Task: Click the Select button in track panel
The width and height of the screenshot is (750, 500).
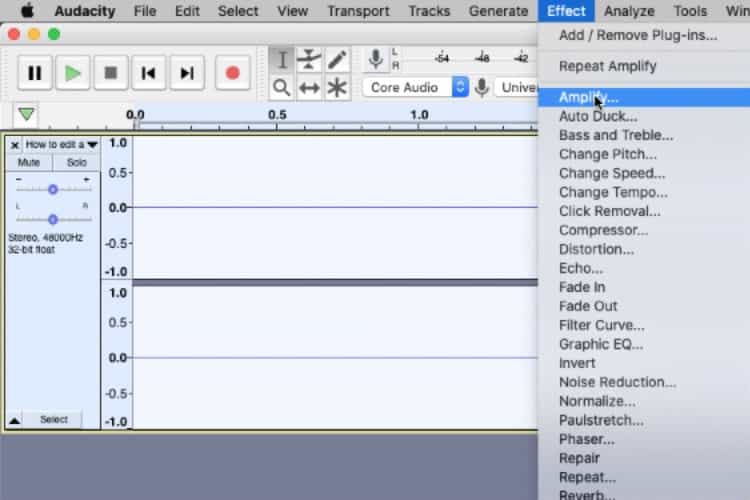Action: 54,420
